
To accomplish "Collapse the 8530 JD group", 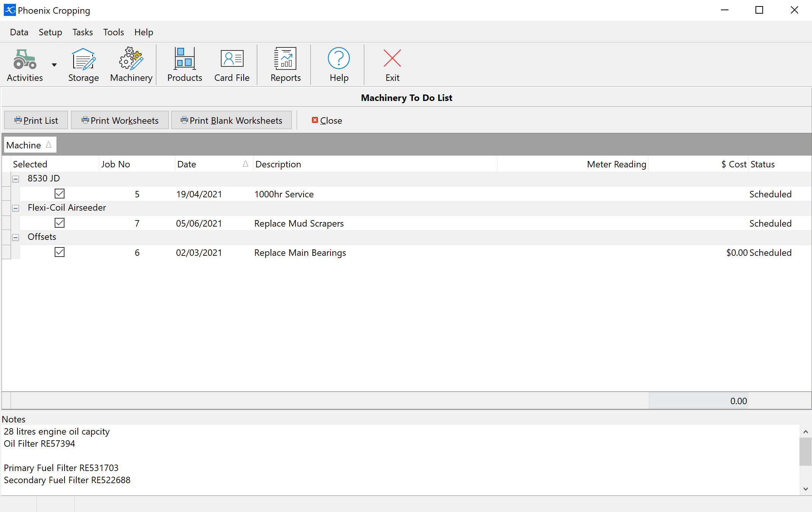I will pyautogui.click(x=16, y=179).
